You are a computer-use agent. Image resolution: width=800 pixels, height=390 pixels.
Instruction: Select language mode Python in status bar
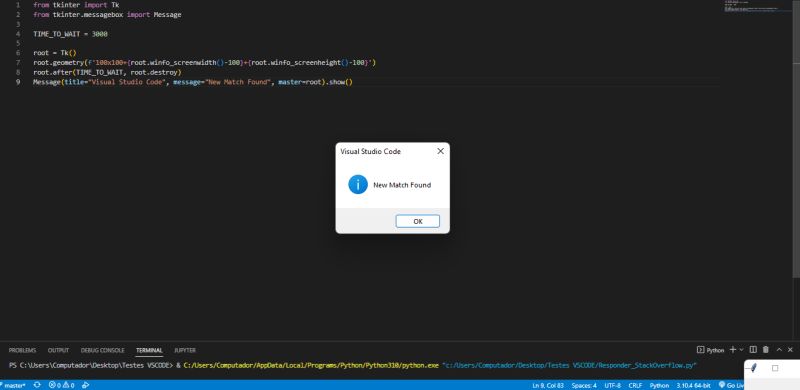[659, 385]
